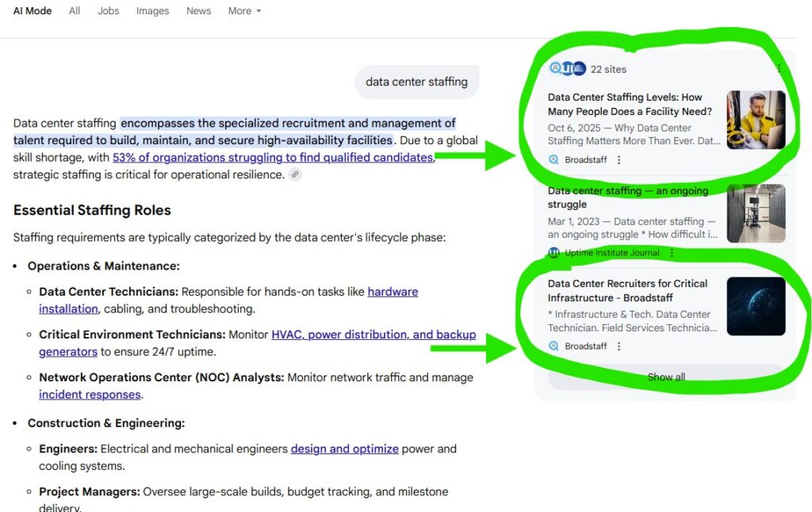The image size is (812, 512).
Task: Open options menu for the Broadstaff recruiters result
Action: (619, 346)
